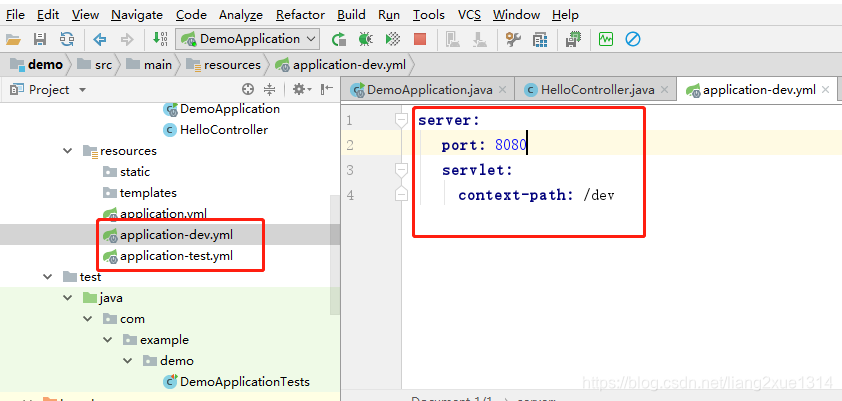Click main breadcrumb
Image resolution: width=842 pixels, height=401 pixels.
(149, 65)
